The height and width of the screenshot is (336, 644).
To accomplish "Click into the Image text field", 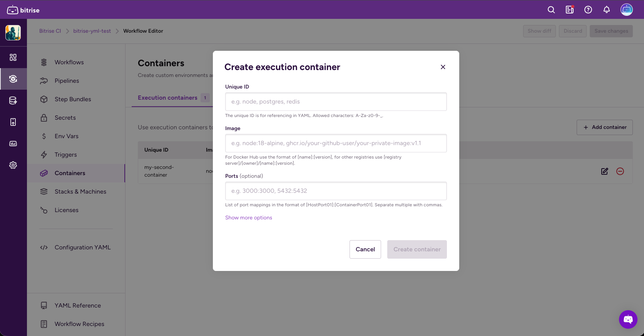I will click(336, 143).
